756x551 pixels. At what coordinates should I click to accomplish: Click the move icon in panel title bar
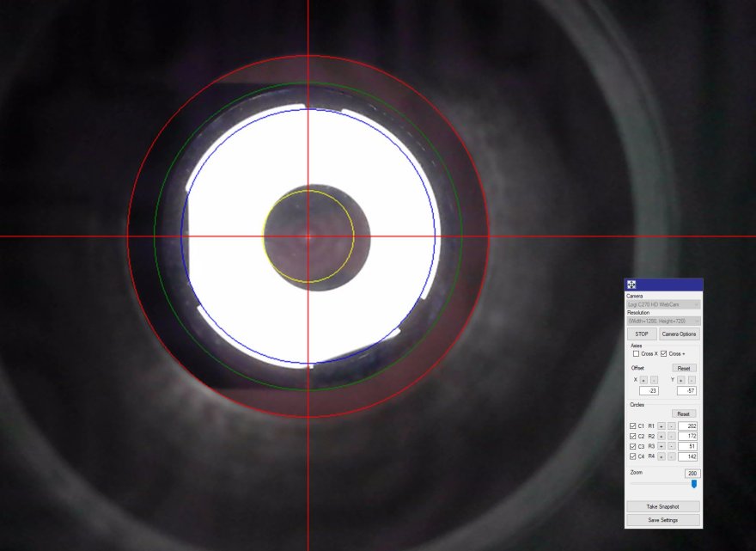631,285
